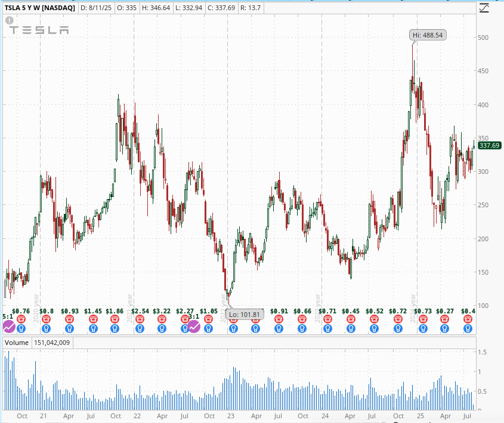Open the red earnings marker above the $2.54 dividend

(139, 319)
